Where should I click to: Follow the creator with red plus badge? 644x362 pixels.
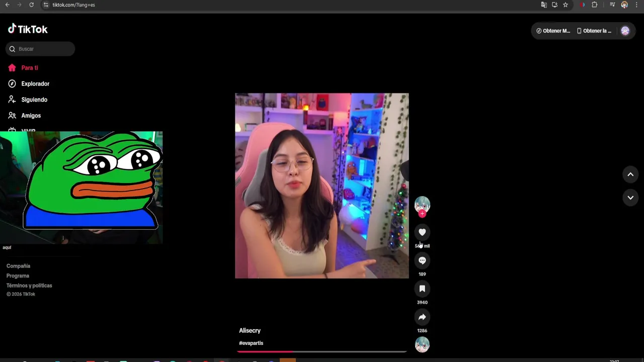[x=422, y=214]
